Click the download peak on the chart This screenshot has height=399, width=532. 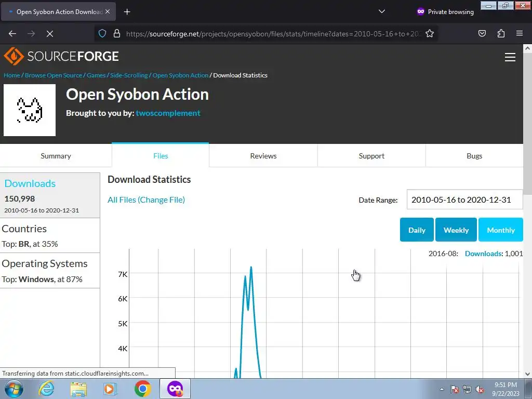(251, 267)
